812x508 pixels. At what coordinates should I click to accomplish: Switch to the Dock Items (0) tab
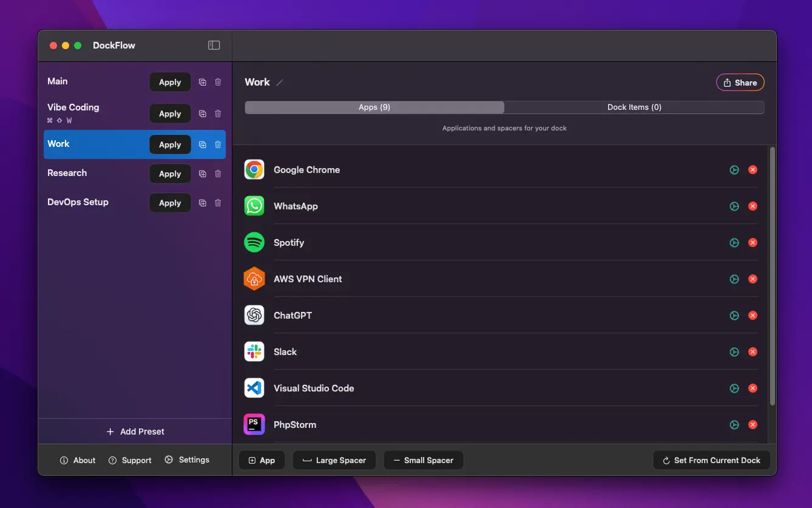[634, 107]
